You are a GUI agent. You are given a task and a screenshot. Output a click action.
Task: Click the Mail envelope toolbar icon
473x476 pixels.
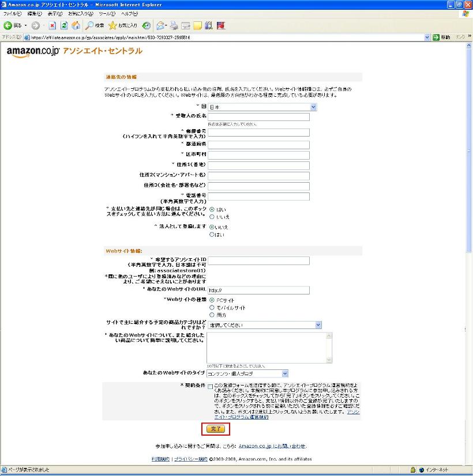click(x=160, y=25)
